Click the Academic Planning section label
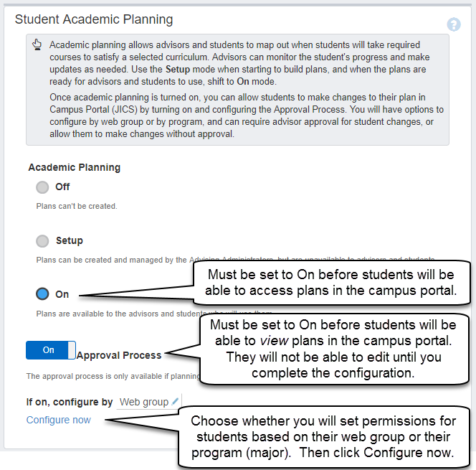The height and width of the screenshot is (470, 476). point(74,167)
